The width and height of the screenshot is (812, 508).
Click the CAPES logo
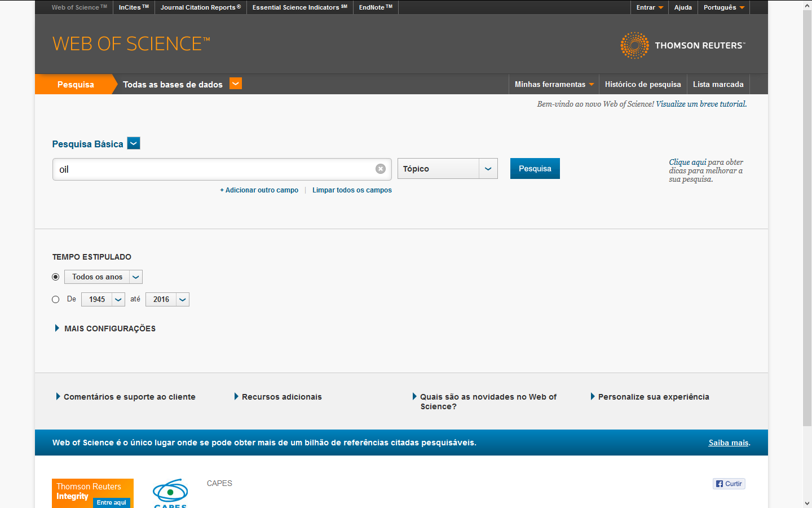coord(170,493)
